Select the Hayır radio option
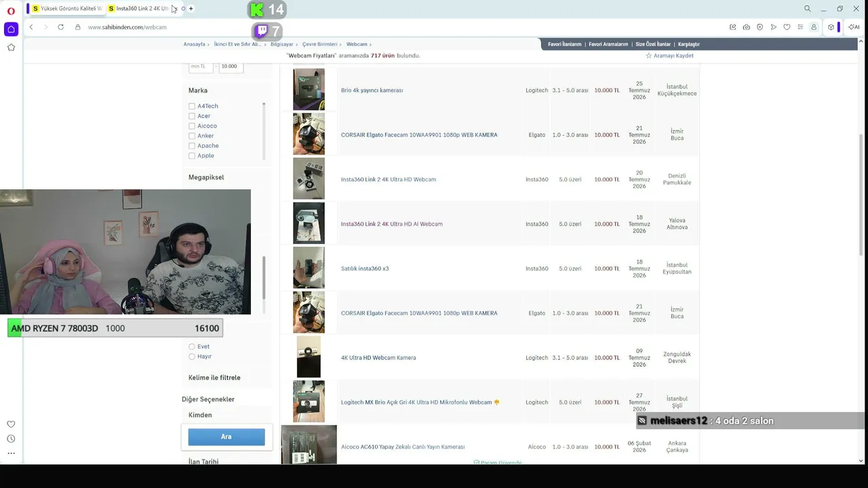Image resolution: width=868 pixels, height=488 pixels. point(192,357)
